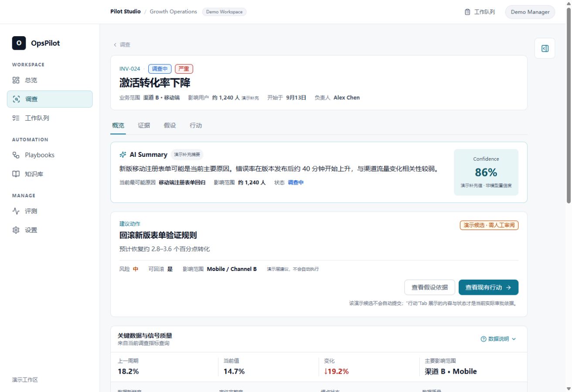Click the AI Summary sparkle icon
The width and height of the screenshot is (572, 392).
click(x=123, y=155)
